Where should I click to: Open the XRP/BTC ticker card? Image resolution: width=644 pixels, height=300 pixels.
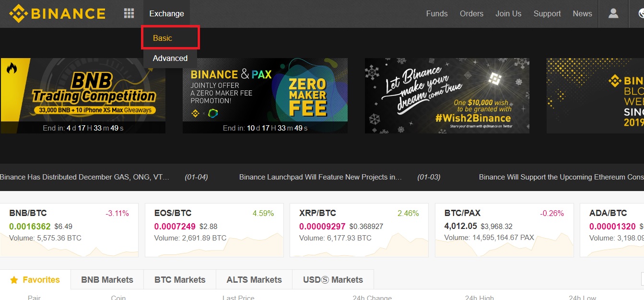click(x=359, y=230)
